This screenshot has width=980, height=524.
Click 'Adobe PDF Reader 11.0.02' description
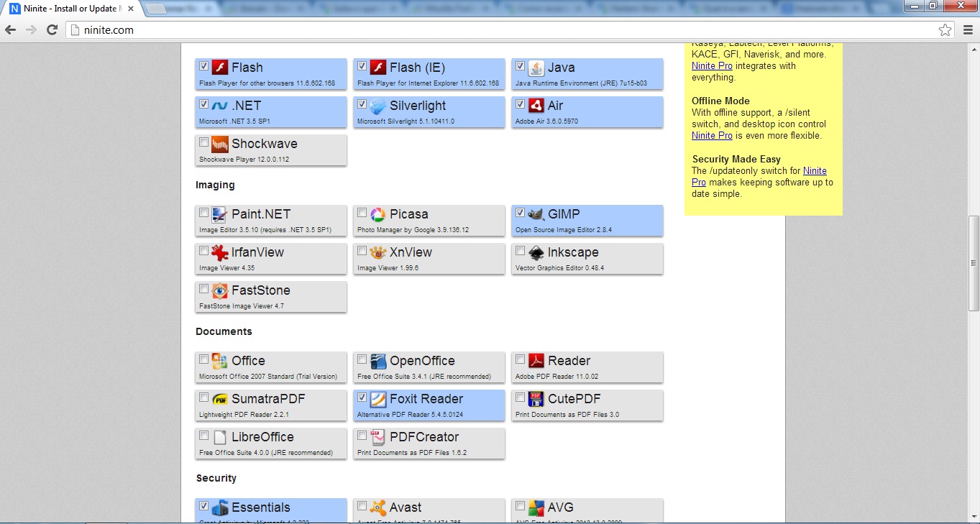pos(557,377)
